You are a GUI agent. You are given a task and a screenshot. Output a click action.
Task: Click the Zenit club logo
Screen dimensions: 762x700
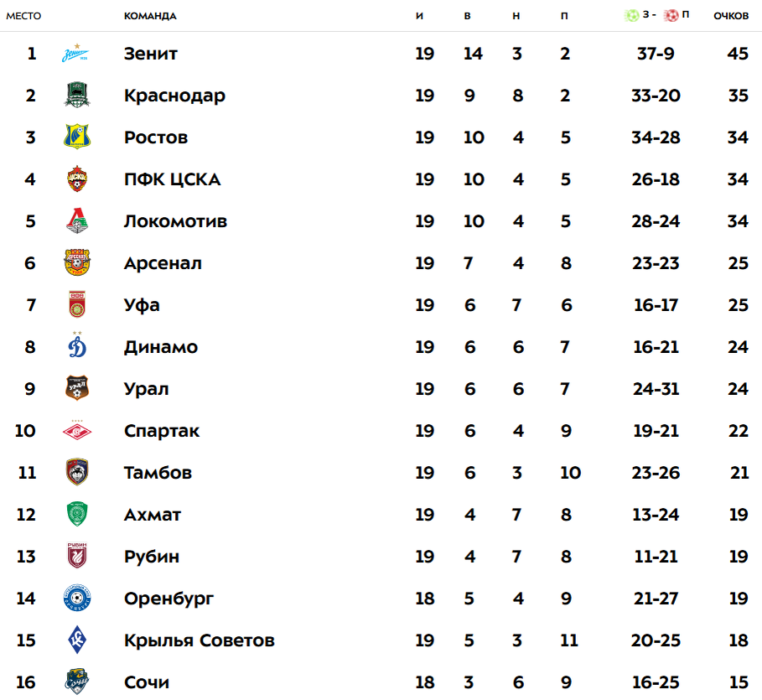click(x=76, y=54)
